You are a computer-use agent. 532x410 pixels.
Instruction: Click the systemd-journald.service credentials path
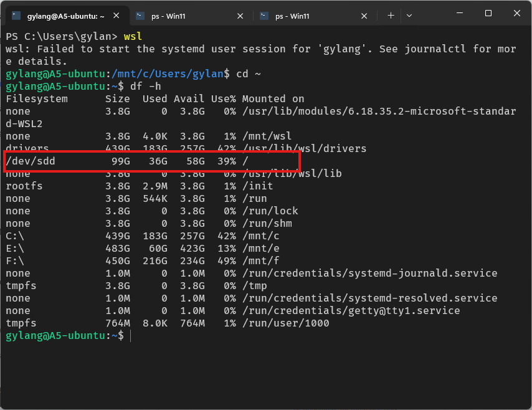[370, 273]
